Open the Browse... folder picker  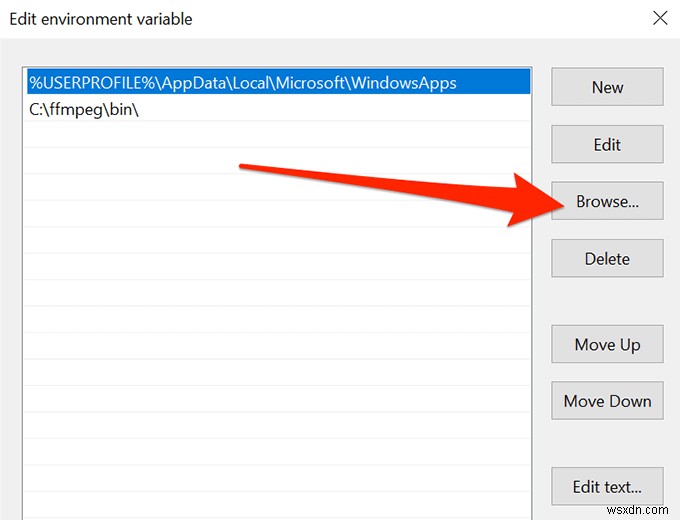pyautogui.click(x=607, y=201)
